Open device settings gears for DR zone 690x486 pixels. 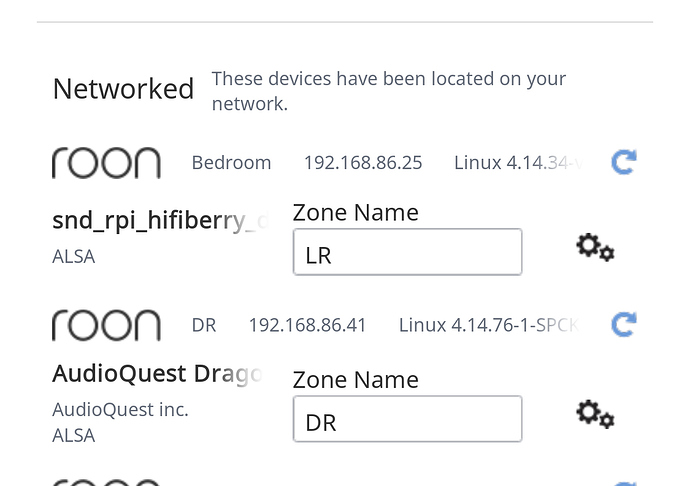click(595, 414)
